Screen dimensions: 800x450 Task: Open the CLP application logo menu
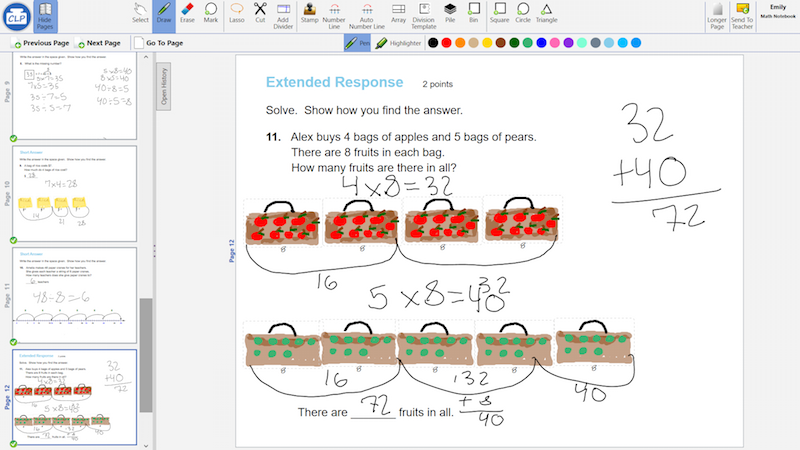pos(16,16)
